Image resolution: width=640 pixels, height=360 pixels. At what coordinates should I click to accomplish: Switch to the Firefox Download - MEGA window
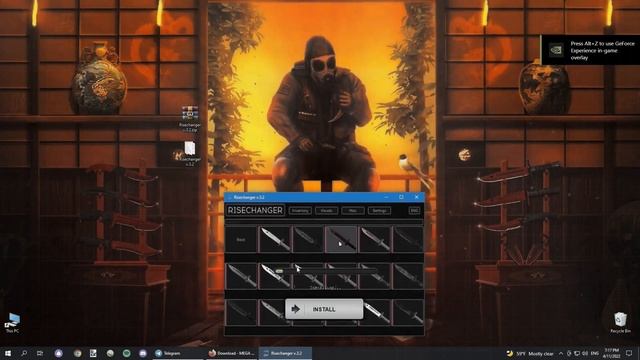click(x=231, y=353)
